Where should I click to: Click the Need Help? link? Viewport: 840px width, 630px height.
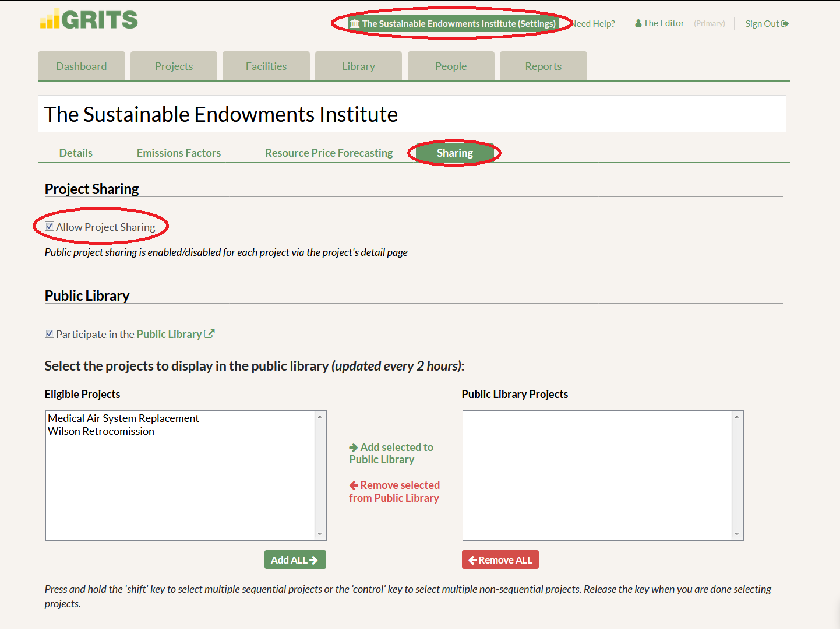(594, 24)
